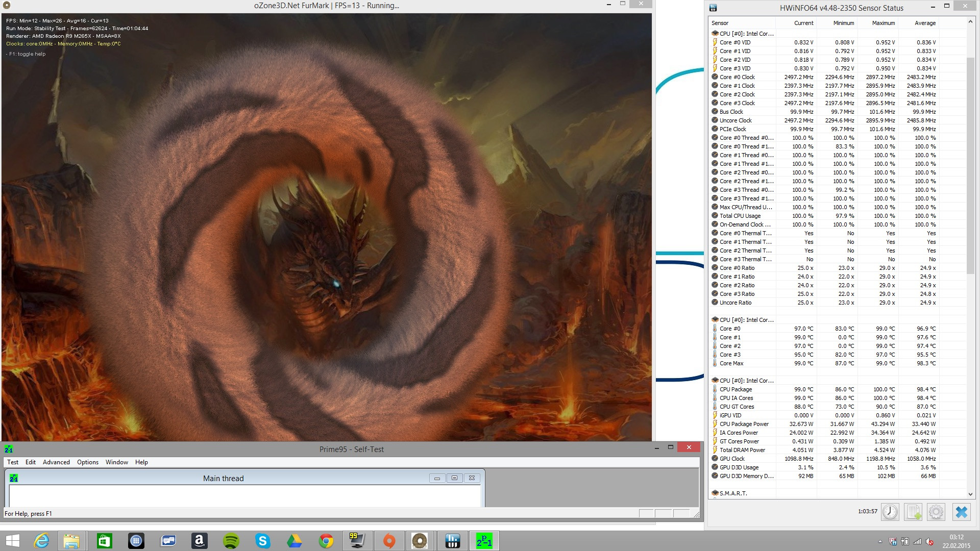Select the CPU Package Power row

tap(744, 424)
